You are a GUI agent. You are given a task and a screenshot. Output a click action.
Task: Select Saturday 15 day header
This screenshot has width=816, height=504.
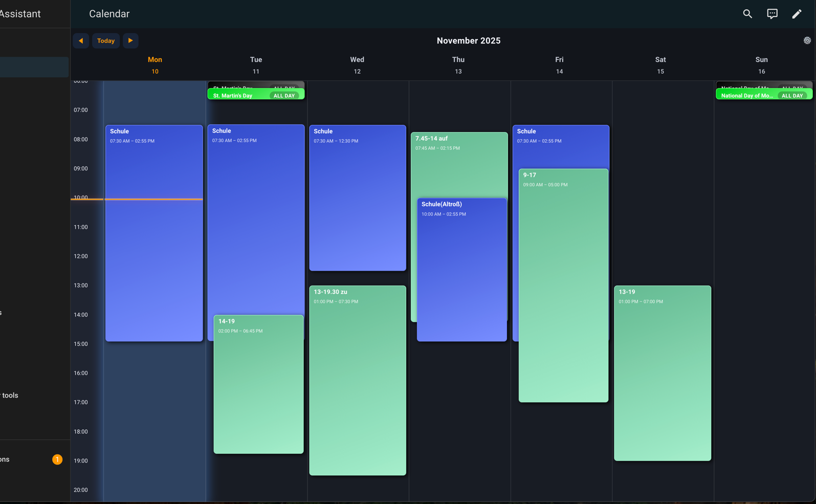(x=660, y=65)
